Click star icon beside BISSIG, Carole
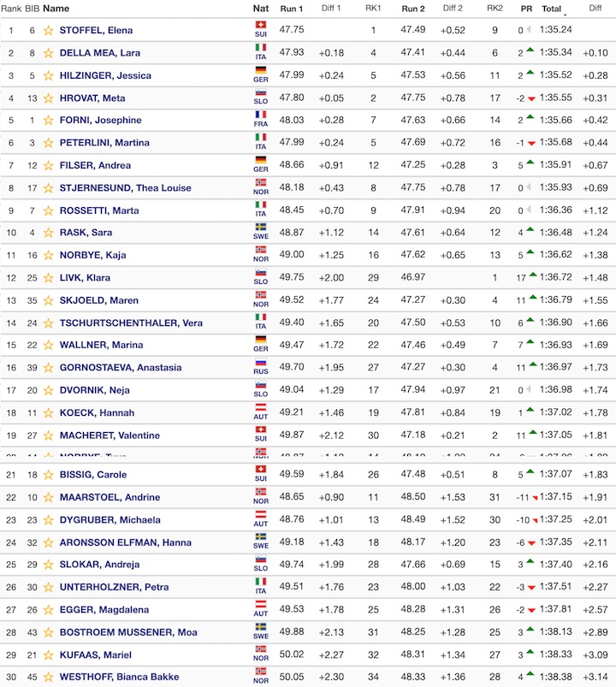Image resolution: width=616 pixels, height=687 pixels. (x=48, y=475)
